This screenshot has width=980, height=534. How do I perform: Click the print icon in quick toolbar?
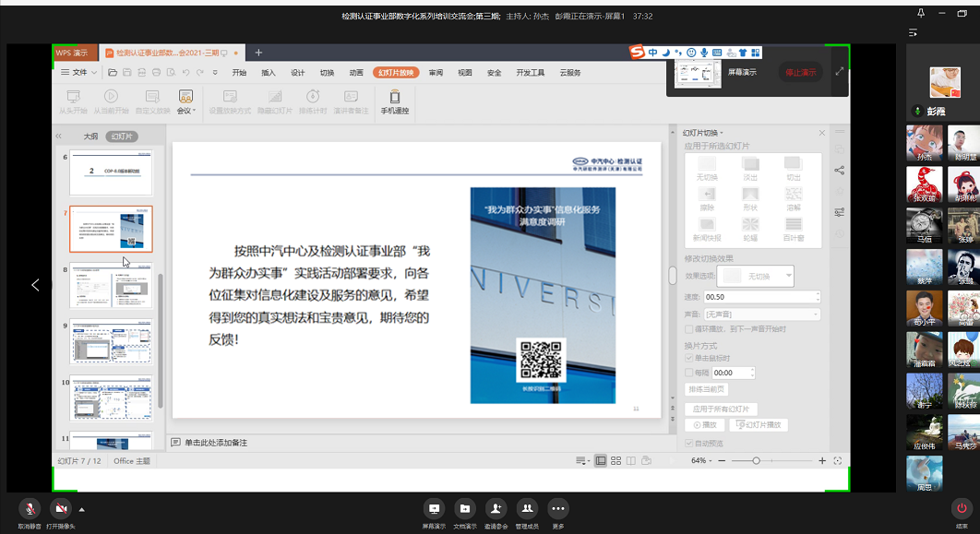click(x=156, y=73)
